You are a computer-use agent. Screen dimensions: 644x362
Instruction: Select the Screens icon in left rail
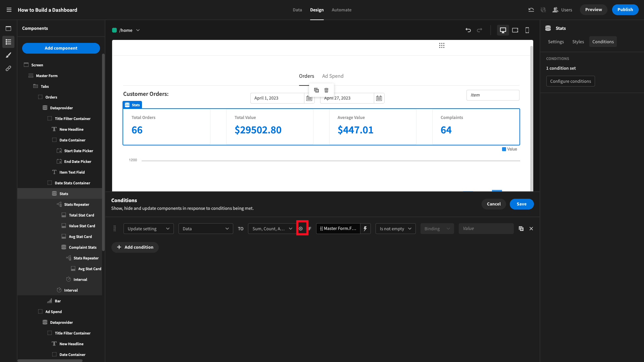[8, 28]
